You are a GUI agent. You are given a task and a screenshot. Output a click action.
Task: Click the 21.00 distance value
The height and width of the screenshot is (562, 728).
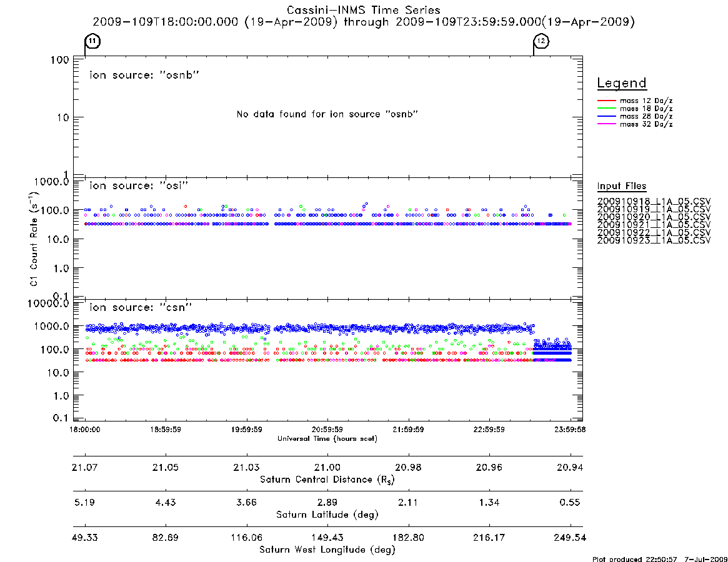[327, 467]
